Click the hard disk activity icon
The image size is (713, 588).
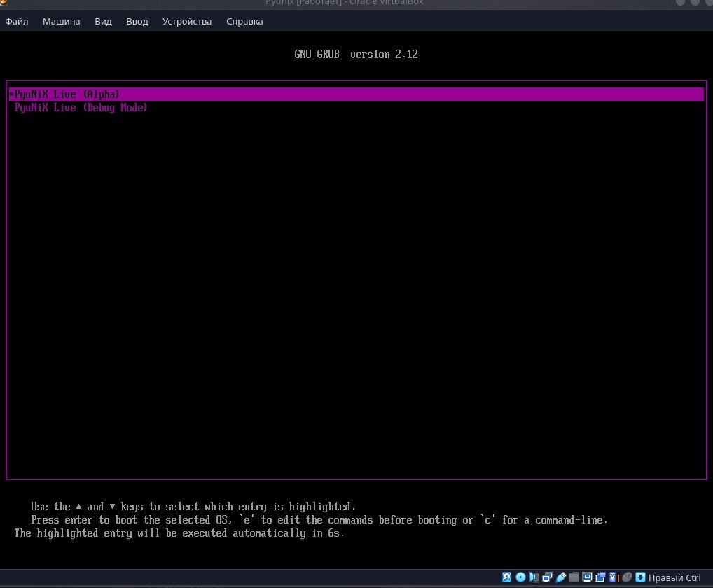coord(506,577)
